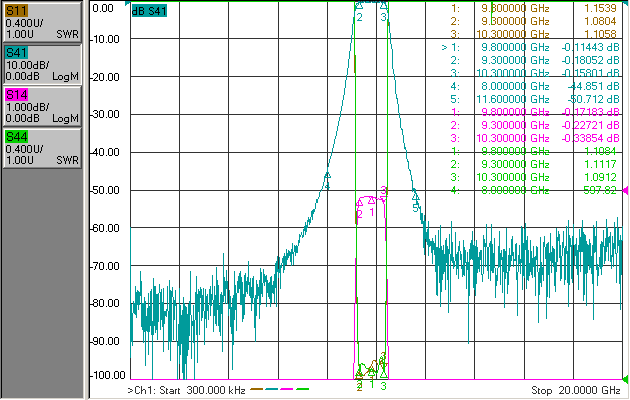Click teal marker 2 at top passband
The height and width of the screenshot is (400, 630).
[x=359, y=6]
